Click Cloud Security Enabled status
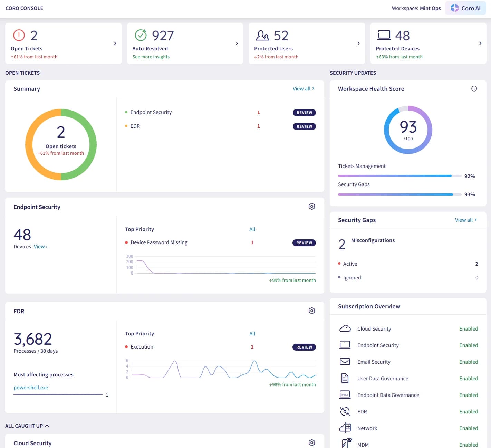491x448 pixels. click(x=469, y=329)
